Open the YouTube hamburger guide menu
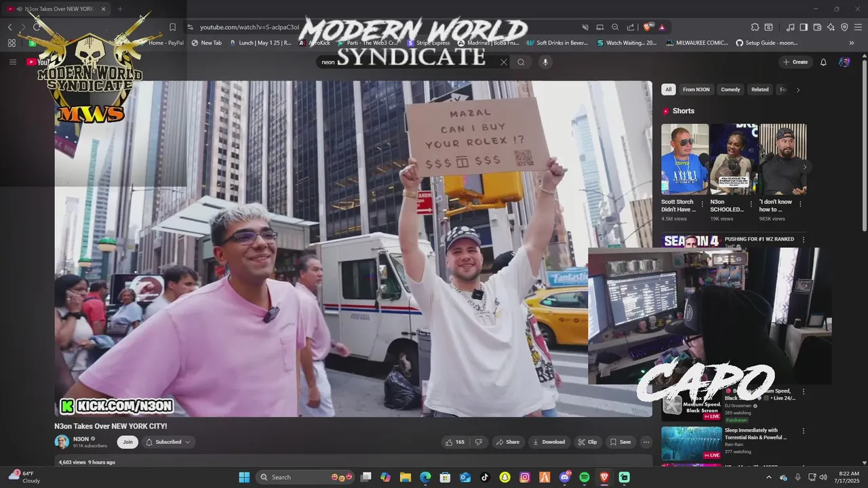The image size is (868, 488). click(12, 62)
